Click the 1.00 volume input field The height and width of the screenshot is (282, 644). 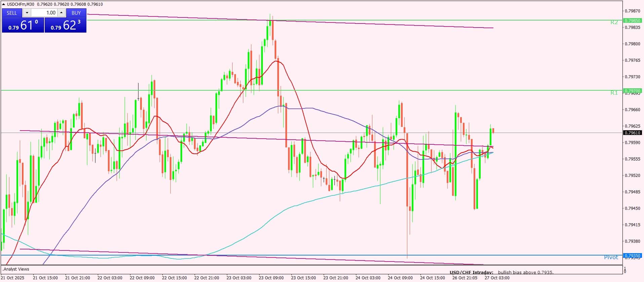tap(44, 13)
